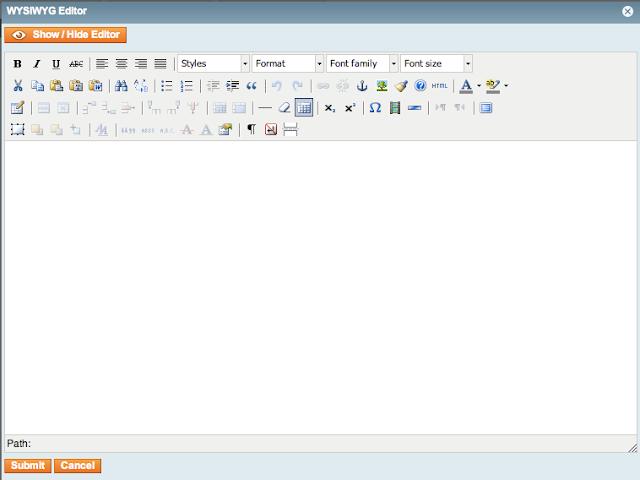The width and height of the screenshot is (640, 480).
Task: Open text color picker arrow
Action: [x=478, y=86]
